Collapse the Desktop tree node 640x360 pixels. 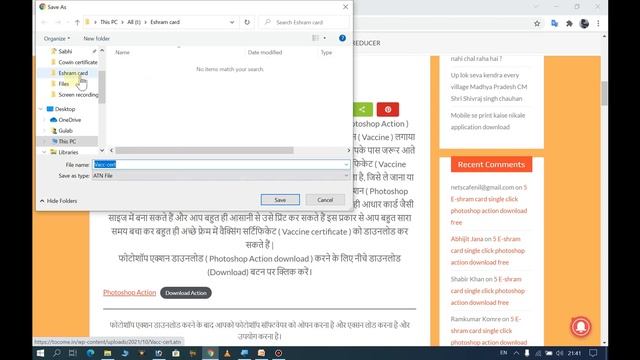click(x=41, y=109)
